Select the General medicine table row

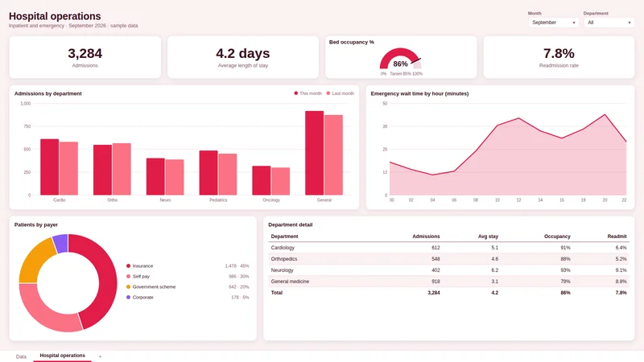[449, 282]
